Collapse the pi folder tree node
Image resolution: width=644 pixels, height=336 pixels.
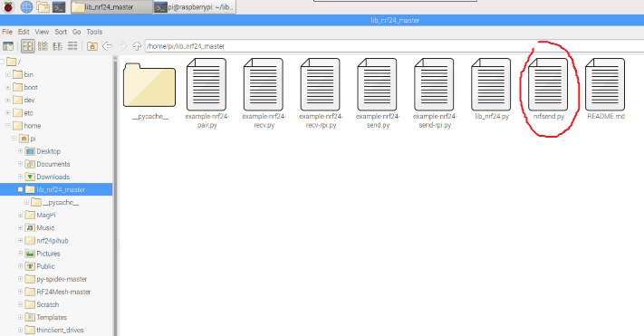(14, 139)
